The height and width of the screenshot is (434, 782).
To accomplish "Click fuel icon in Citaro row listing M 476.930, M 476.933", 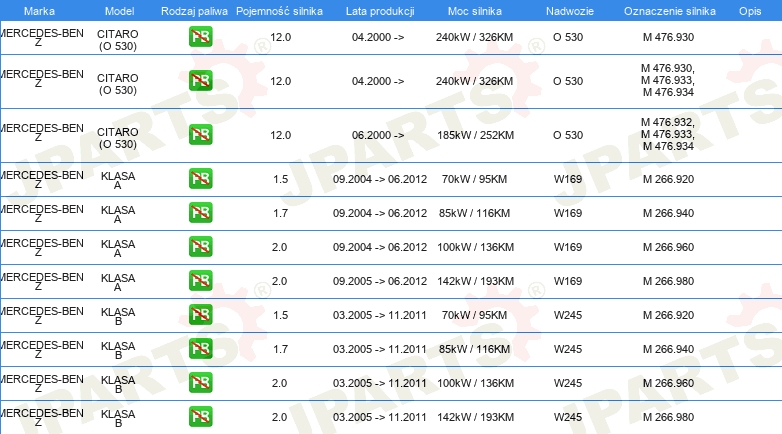I will point(200,81).
